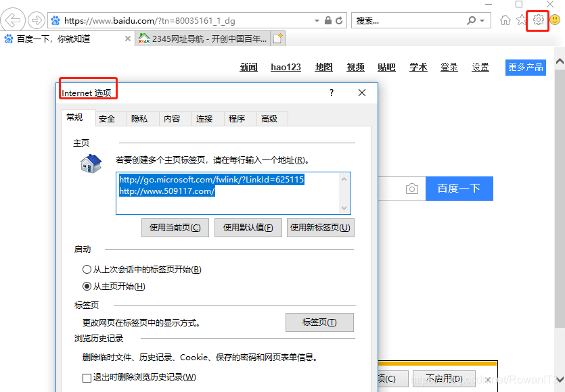Click the 设置 link on Baidu

pyautogui.click(x=480, y=67)
